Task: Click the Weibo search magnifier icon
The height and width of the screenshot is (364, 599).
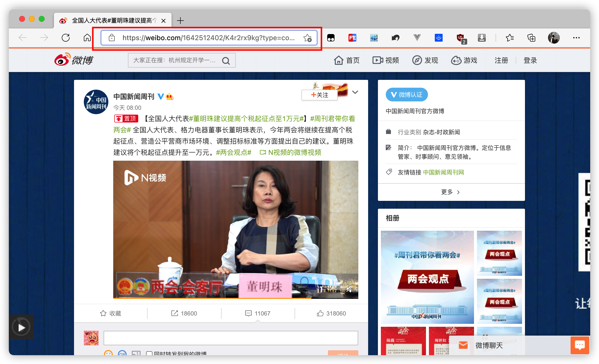Action: click(226, 61)
